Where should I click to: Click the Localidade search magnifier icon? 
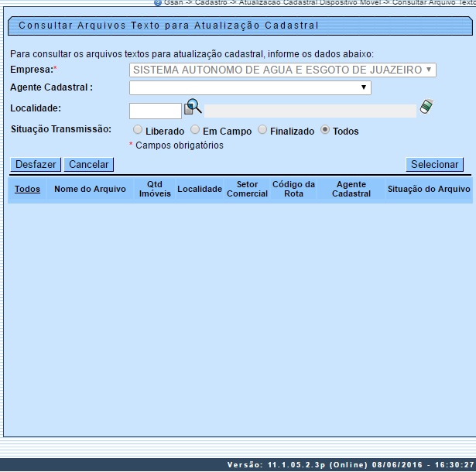pos(193,108)
